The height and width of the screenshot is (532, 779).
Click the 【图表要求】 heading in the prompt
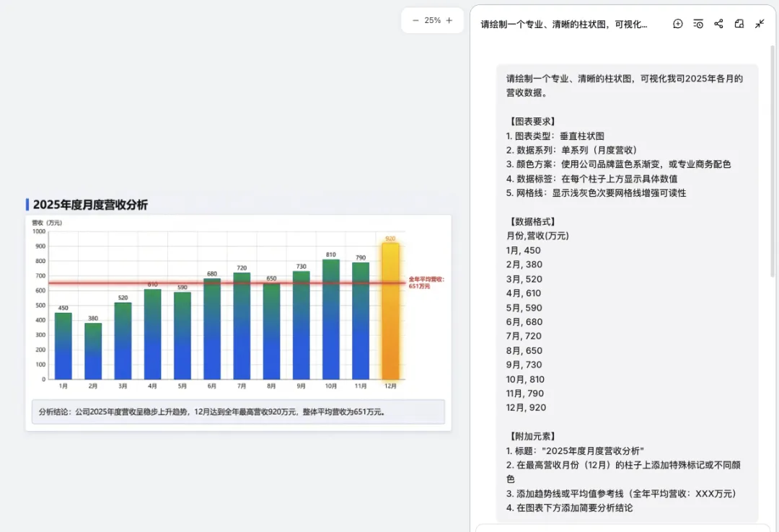[531, 121]
